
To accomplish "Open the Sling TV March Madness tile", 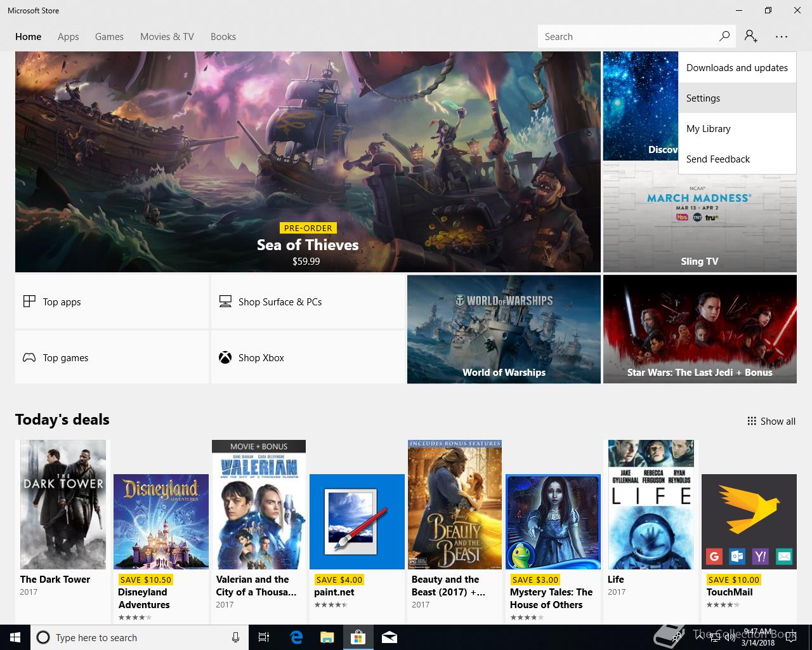I will click(x=700, y=218).
